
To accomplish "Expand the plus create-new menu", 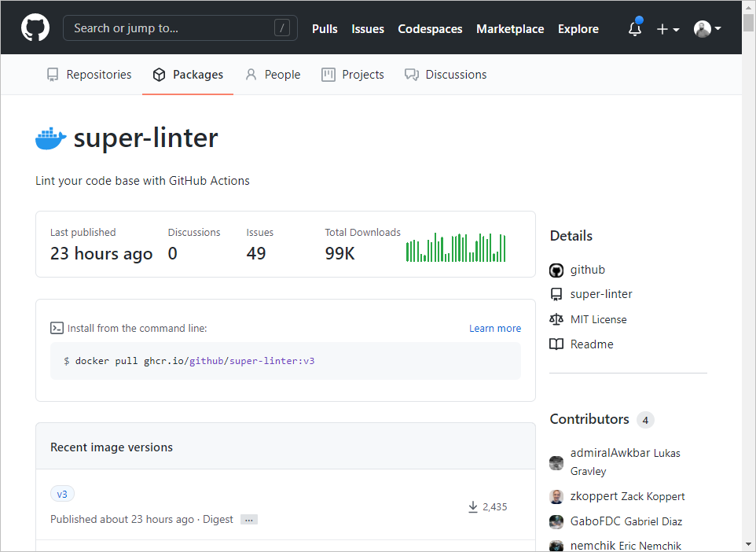I will [668, 29].
